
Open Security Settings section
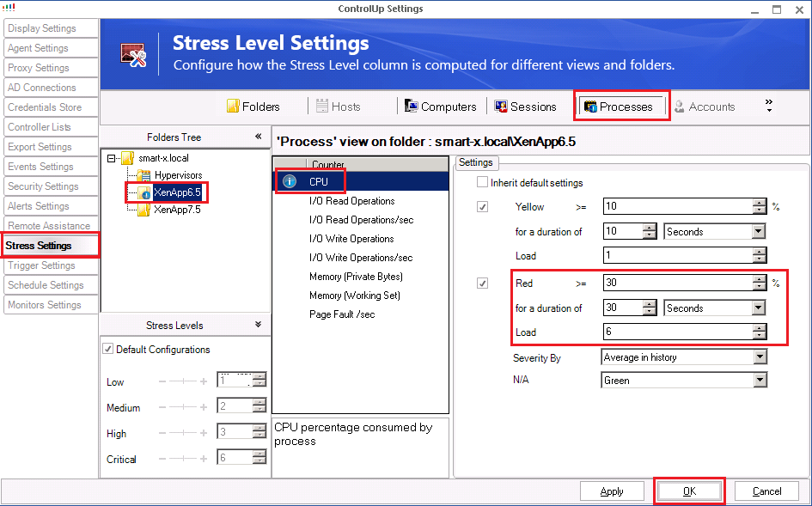coord(51,186)
